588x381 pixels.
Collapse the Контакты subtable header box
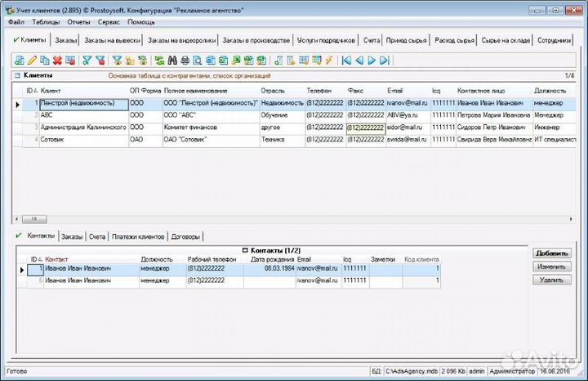(x=244, y=249)
